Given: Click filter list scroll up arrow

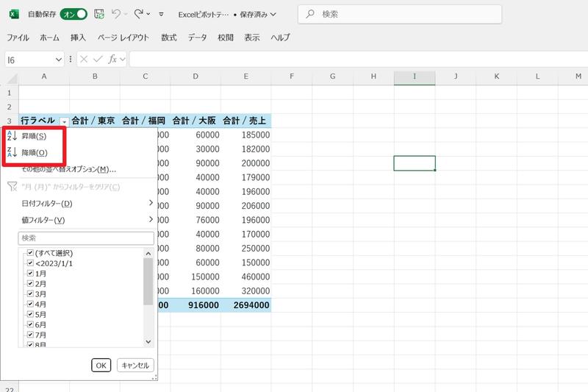Looking at the screenshot, I should click(148, 254).
